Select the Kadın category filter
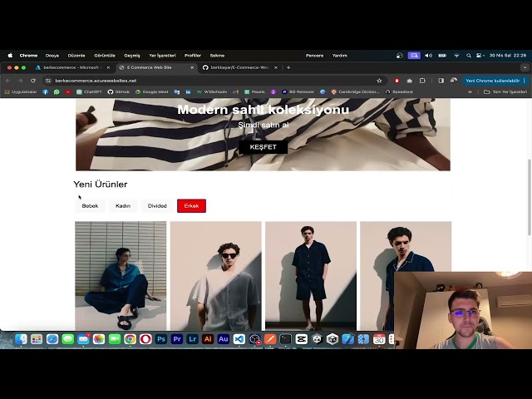 click(123, 206)
